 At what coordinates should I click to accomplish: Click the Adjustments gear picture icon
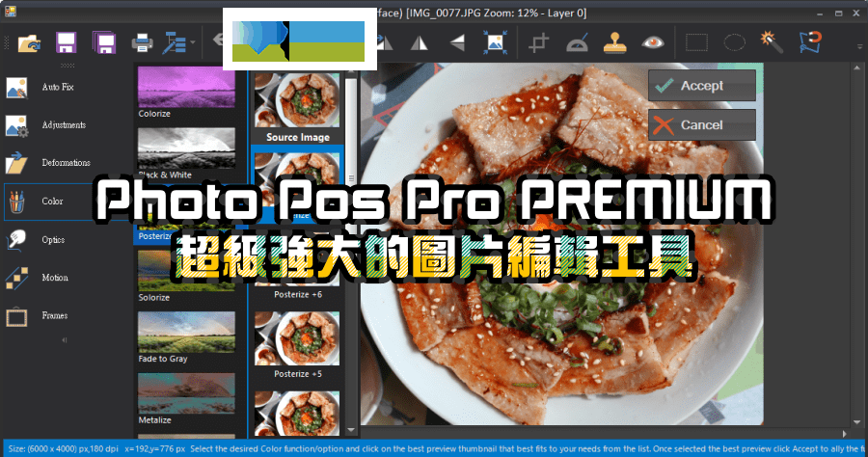coord(16,125)
